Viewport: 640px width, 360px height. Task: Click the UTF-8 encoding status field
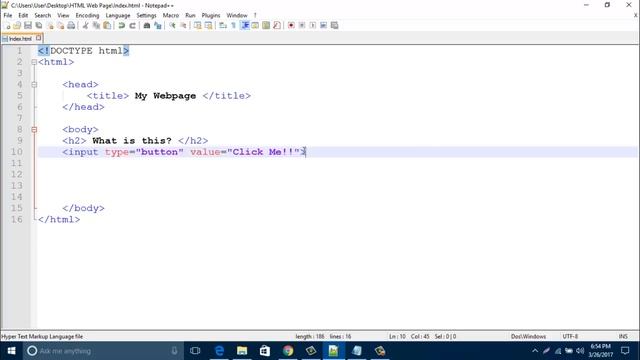[570, 336]
